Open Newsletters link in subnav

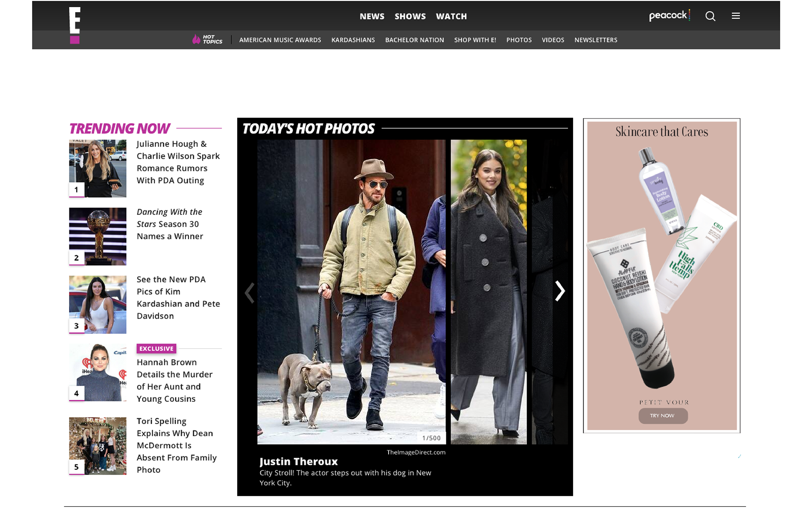595,40
